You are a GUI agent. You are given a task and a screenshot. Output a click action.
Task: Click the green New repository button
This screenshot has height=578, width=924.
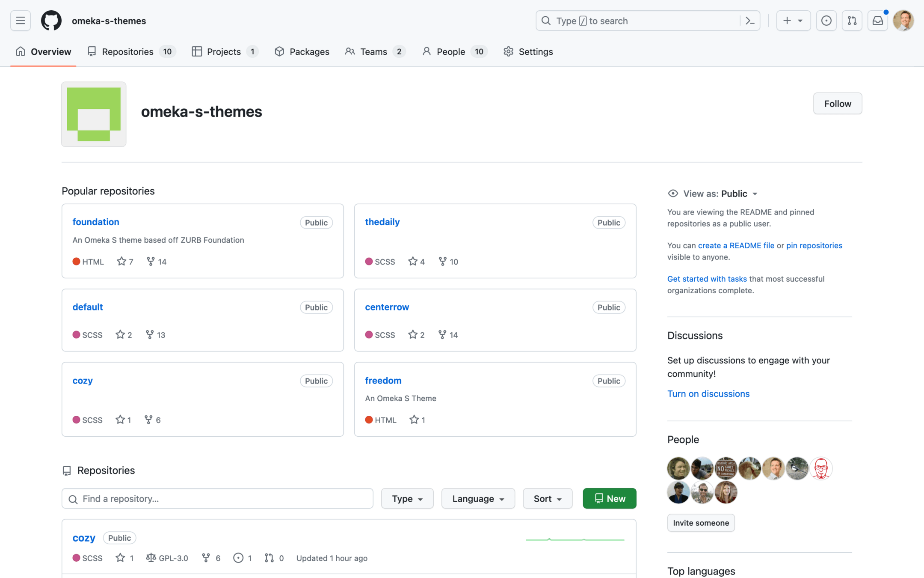(x=609, y=498)
